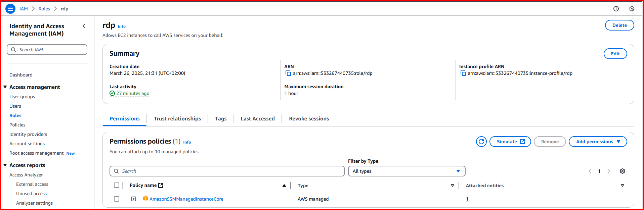Open attached entities count 1

pos(467,199)
